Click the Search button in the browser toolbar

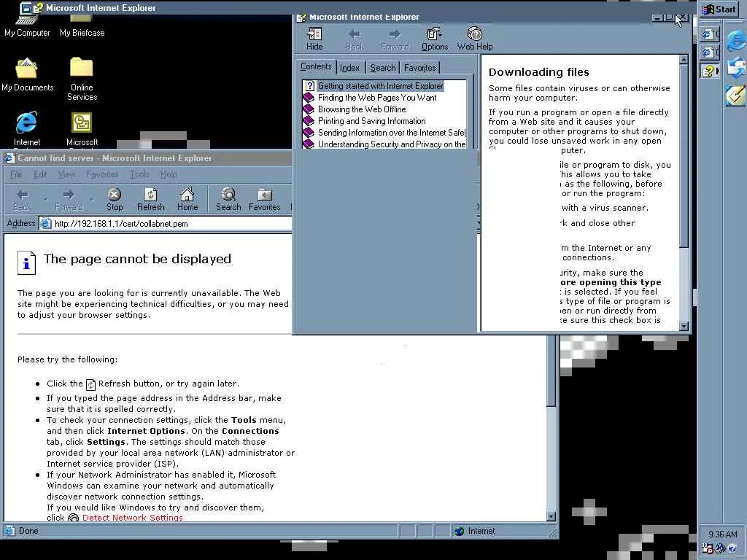(x=228, y=200)
